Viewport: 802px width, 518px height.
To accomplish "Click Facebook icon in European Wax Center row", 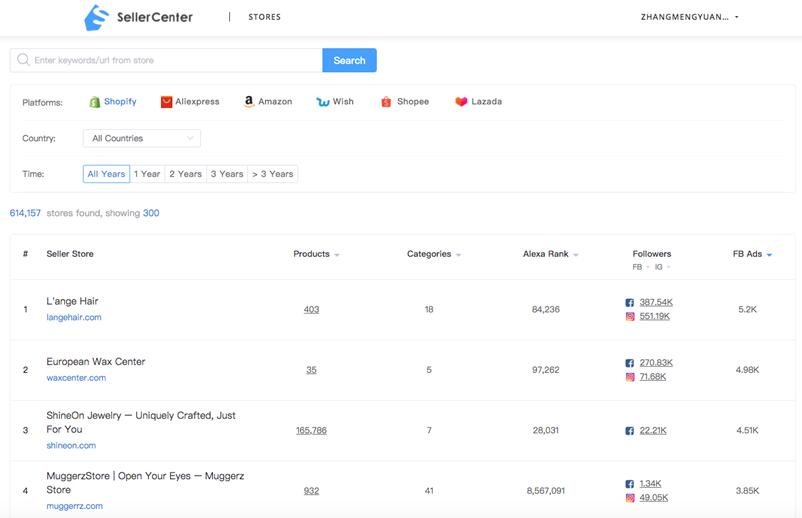I will pos(630,363).
